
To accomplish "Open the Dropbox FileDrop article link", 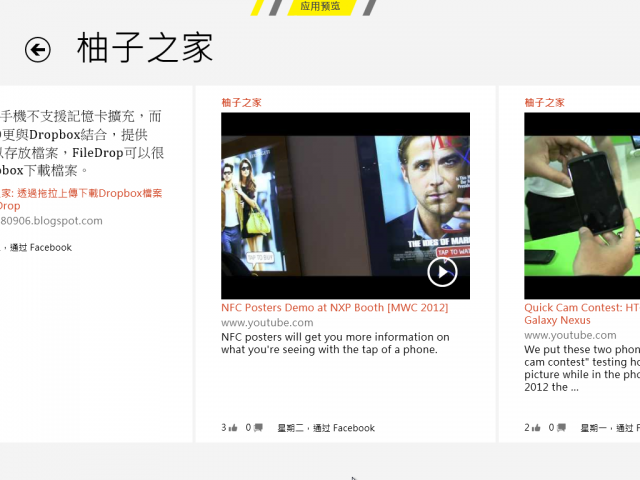I will 81,199.
